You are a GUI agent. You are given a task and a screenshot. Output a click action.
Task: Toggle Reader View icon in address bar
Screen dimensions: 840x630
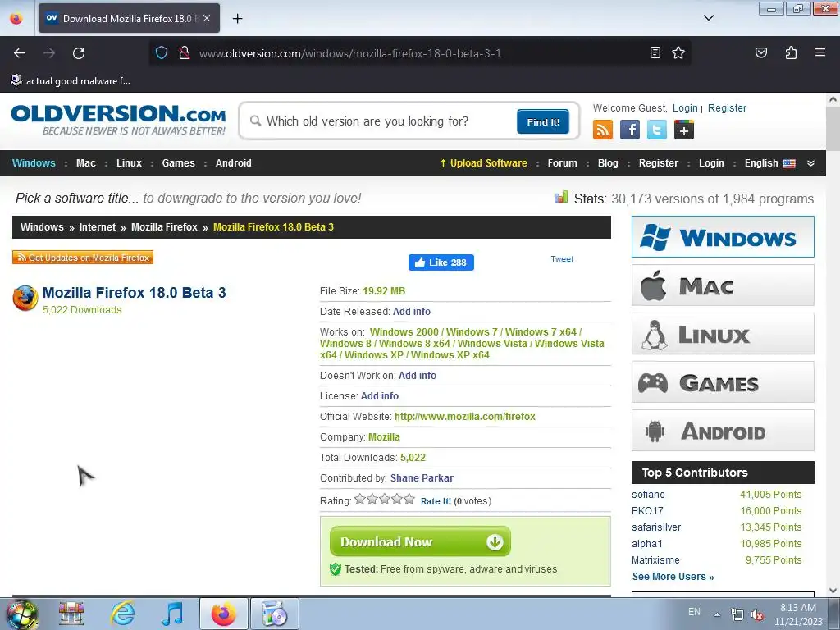click(x=655, y=52)
